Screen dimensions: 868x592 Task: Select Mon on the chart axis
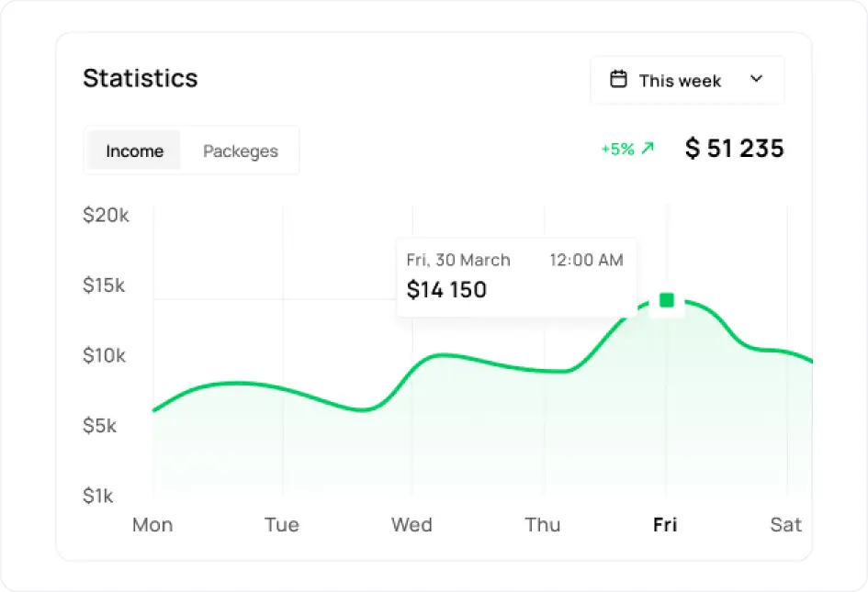click(152, 525)
